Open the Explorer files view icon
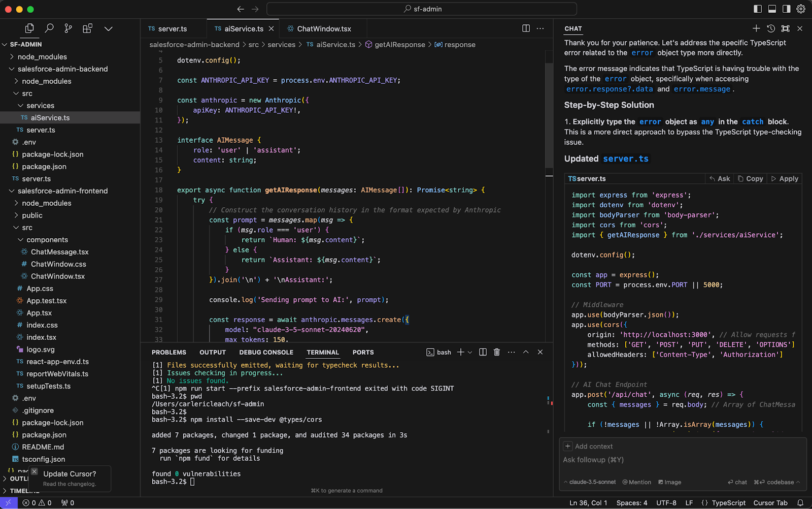The image size is (812, 509). [29, 28]
